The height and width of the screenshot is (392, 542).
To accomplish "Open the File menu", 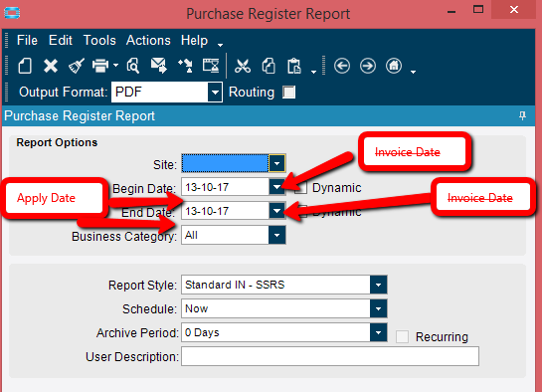I will (27, 41).
